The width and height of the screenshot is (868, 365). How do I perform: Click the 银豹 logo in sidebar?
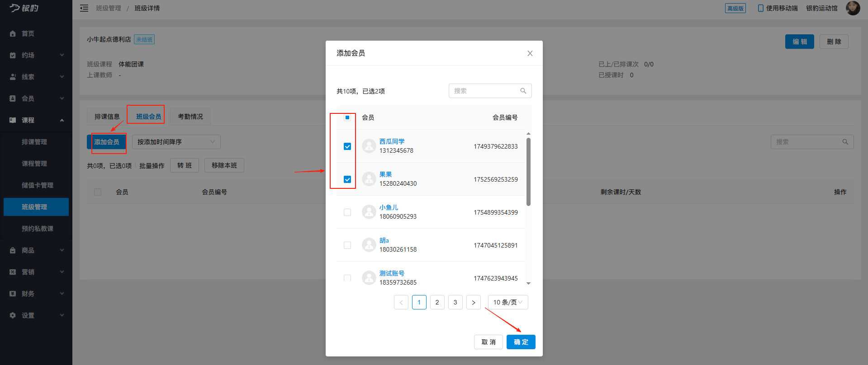click(x=24, y=8)
